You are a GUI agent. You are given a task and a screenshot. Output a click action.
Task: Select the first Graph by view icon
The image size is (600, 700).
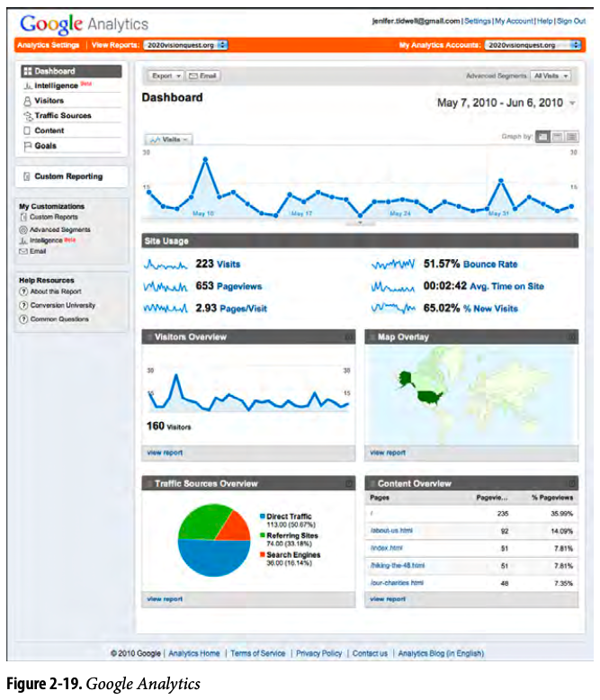point(542,137)
